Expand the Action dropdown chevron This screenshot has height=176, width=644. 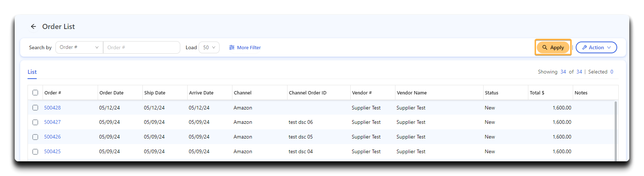coord(609,47)
